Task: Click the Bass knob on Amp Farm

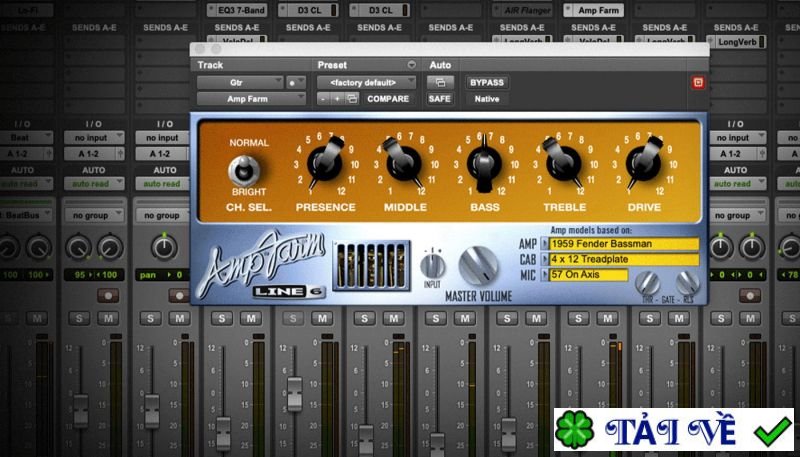Action: point(484,163)
